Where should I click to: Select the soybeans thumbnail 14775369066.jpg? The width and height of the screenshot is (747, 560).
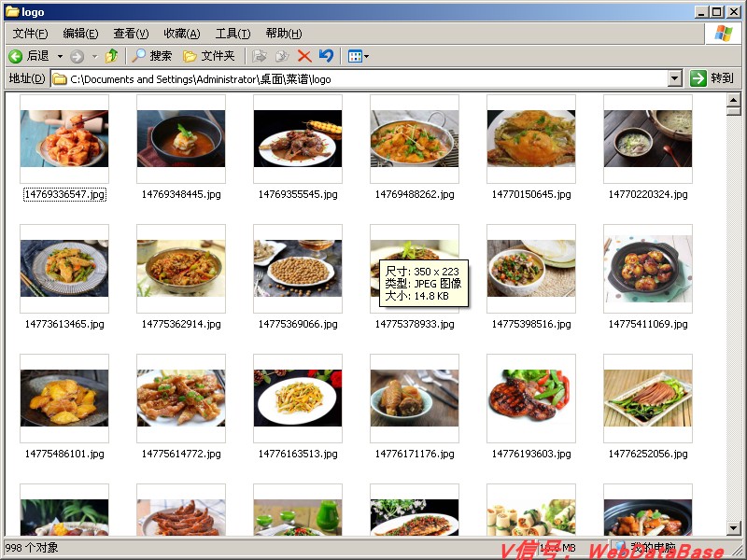coord(298,269)
